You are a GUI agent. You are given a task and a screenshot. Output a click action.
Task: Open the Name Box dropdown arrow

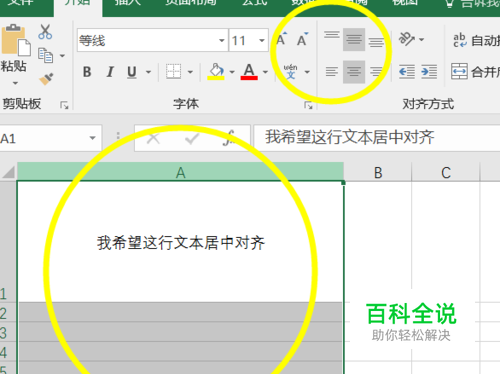93,138
